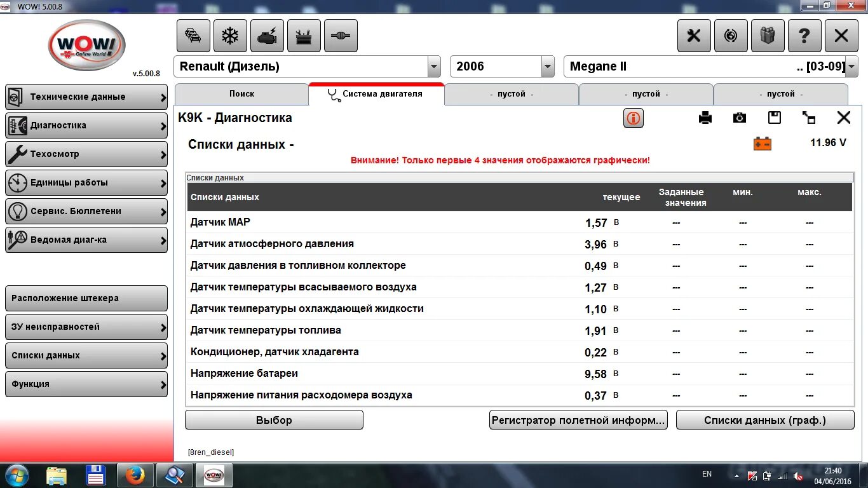Open Firefox from the taskbar
Viewport: 868px width, 488px height.
[x=135, y=475]
